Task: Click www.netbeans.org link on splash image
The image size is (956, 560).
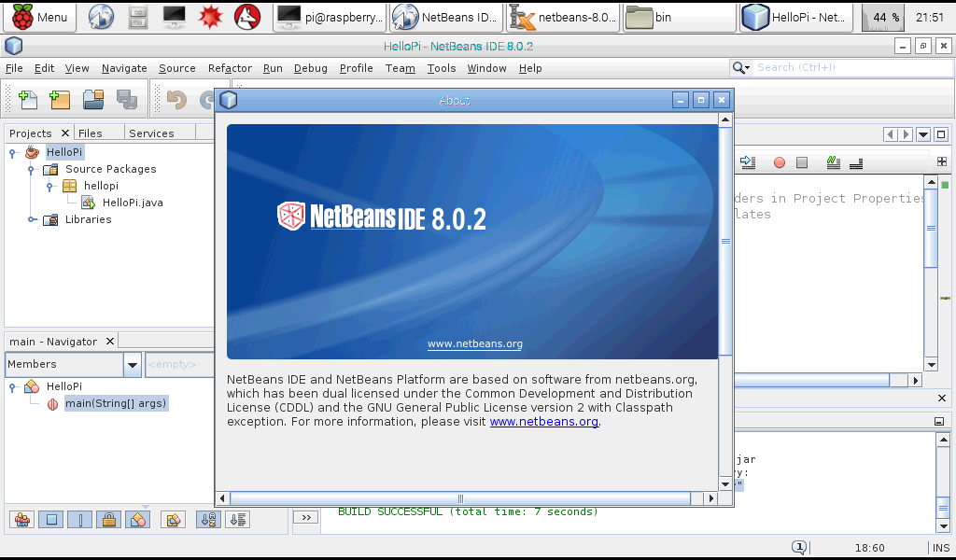Action: coord(475,343)
